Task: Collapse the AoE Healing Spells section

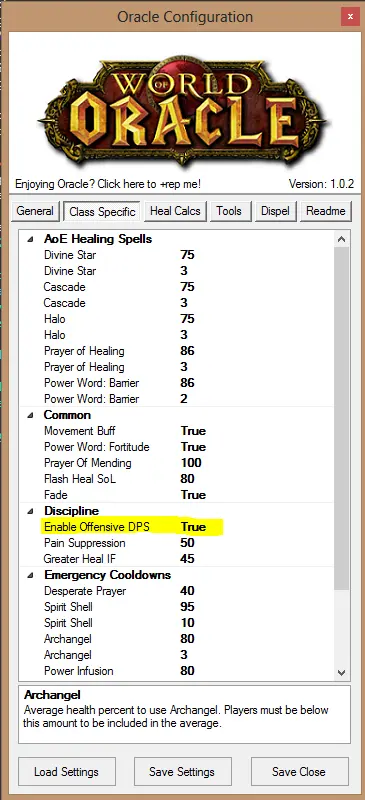Action: [x=32, y=239]
